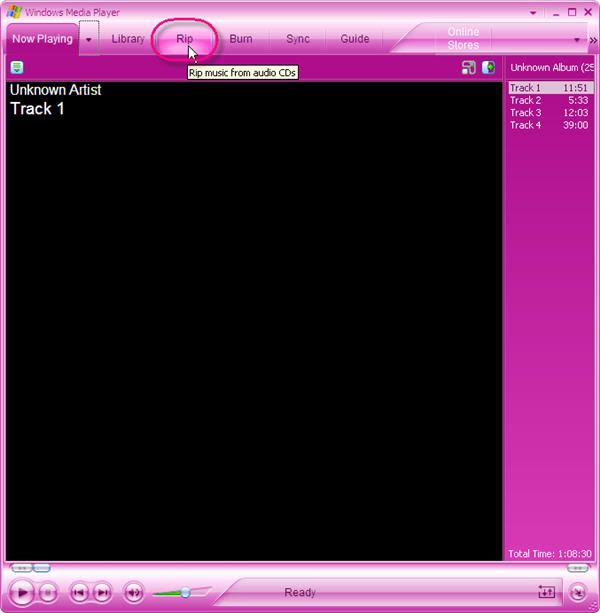Viewport: 600px width, 613px height.
Task: Click the view full screen icon
Action: tap(468, 67)
